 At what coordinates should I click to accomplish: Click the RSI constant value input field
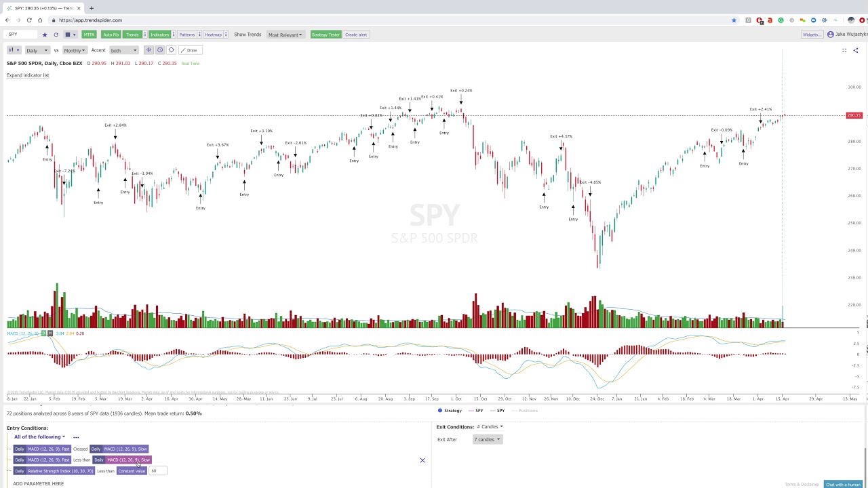158,471
